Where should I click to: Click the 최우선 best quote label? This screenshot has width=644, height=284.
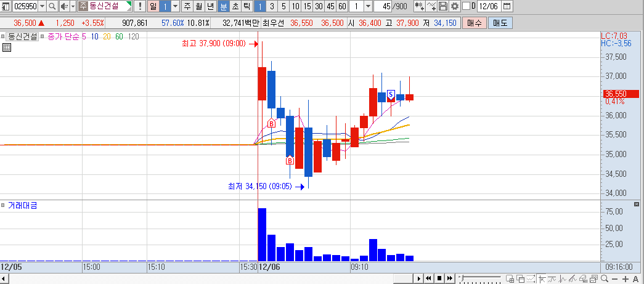pos(273,23)
